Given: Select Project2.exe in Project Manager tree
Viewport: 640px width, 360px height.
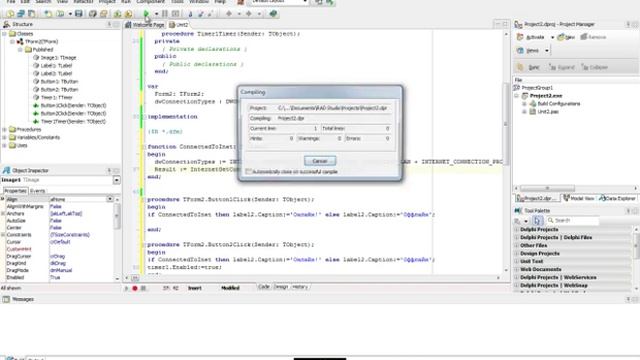Looking at the screenshot, I should click(546, 96).
